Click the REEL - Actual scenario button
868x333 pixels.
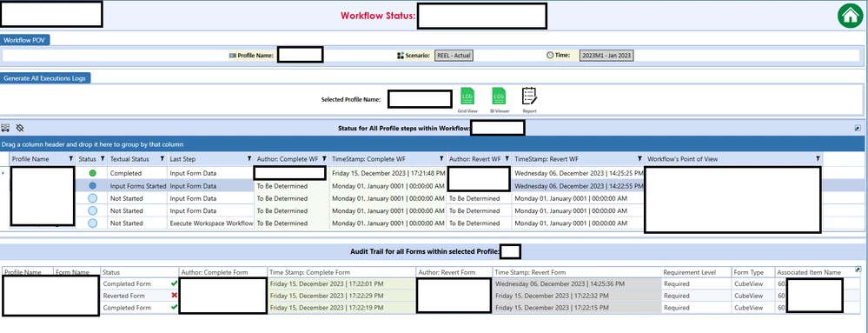tap(454, 56)
